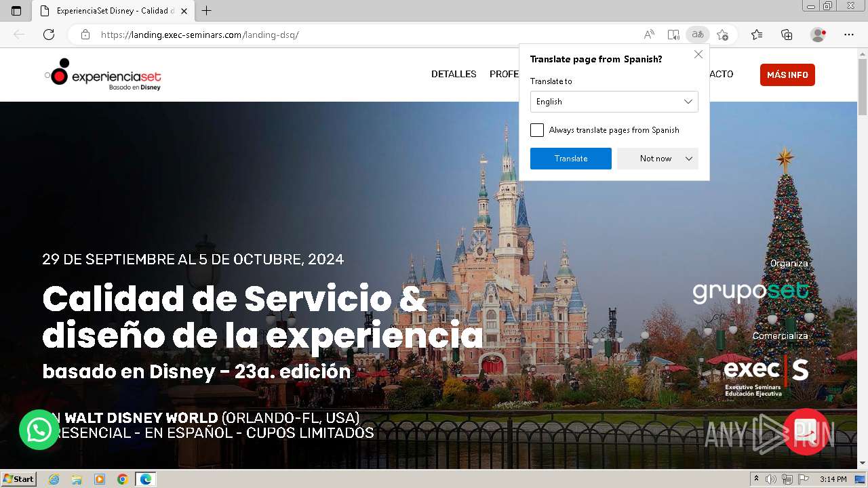Close the ExperienciaSet Disney tab
Viewport: 868px width, 488px height.
184,11
